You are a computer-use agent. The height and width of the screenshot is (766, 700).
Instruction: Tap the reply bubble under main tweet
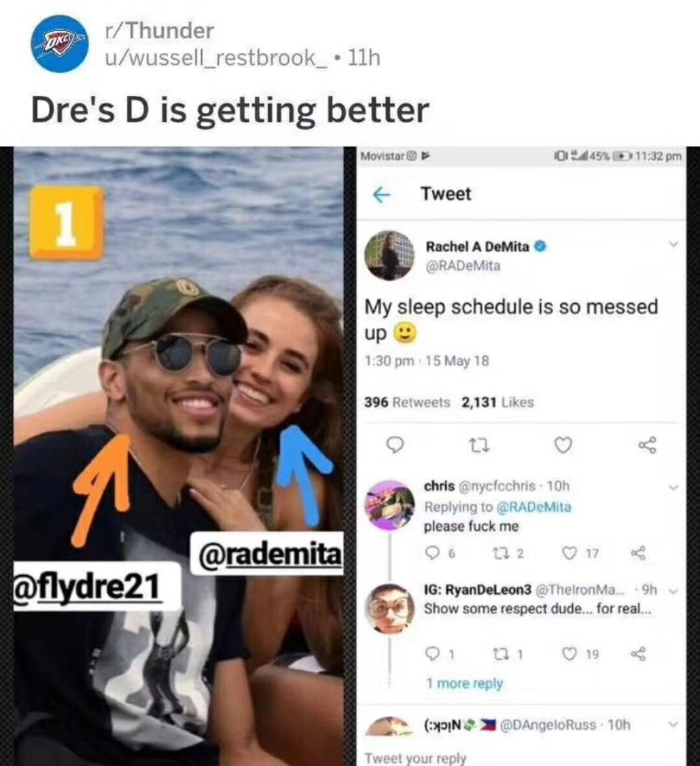coord(395,445)
